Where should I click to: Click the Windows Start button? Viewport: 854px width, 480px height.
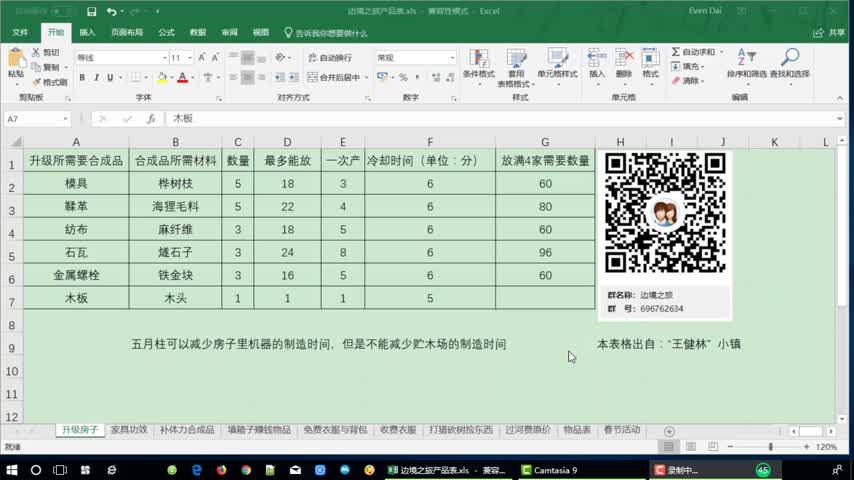click(x=11, y=470)
